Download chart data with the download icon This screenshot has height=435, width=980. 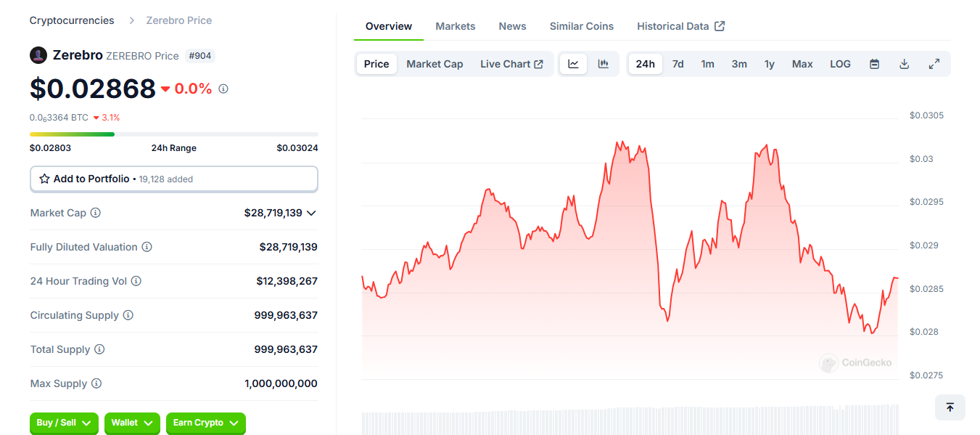[x=904, y=64]
